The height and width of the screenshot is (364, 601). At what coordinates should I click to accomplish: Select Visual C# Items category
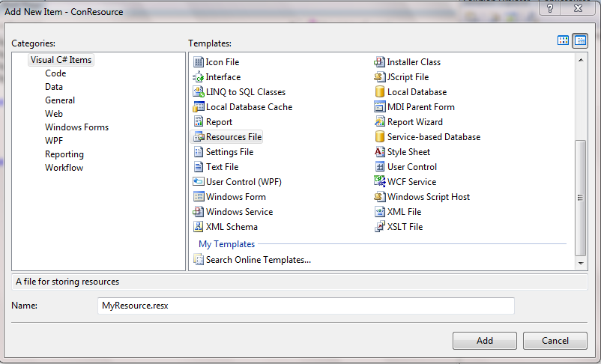61,60
